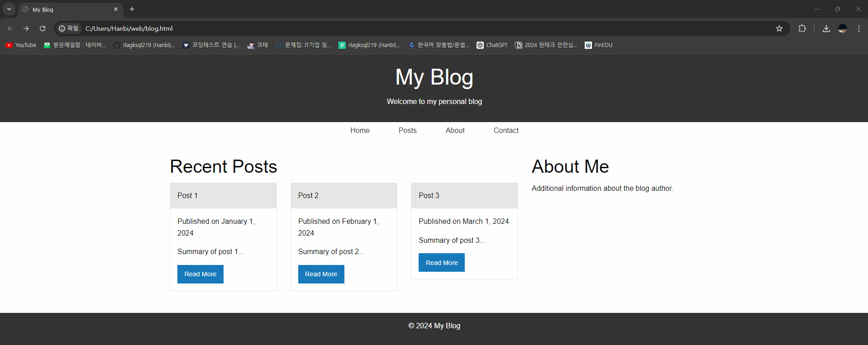
Task: Open first rlagksql219 GitHub bookmark
Action: point(144,45)
